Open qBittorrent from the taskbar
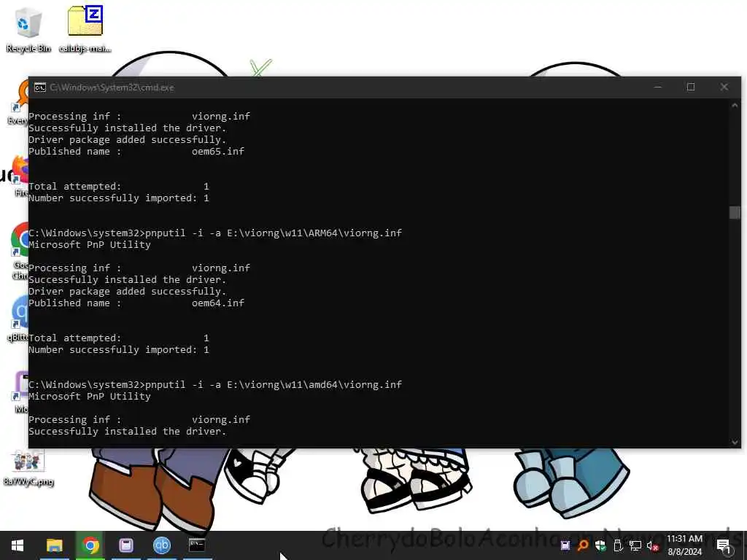Screen dimensions: 747x560 pos(161,545)
